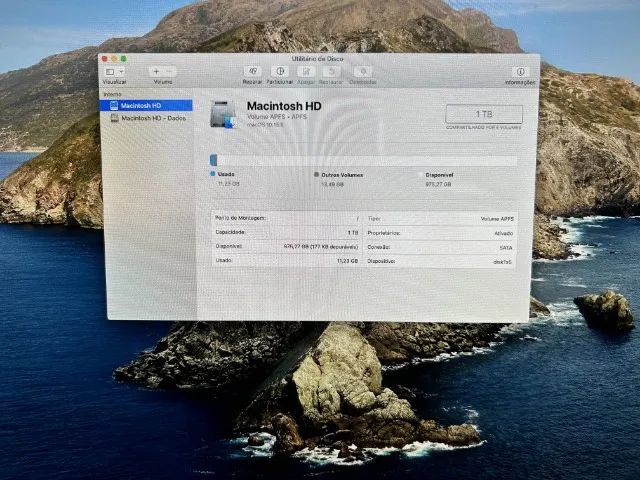Select Macintosh HD in sidebar
Image resolution: width=640 pixels, height=480 pixels.
146,105
